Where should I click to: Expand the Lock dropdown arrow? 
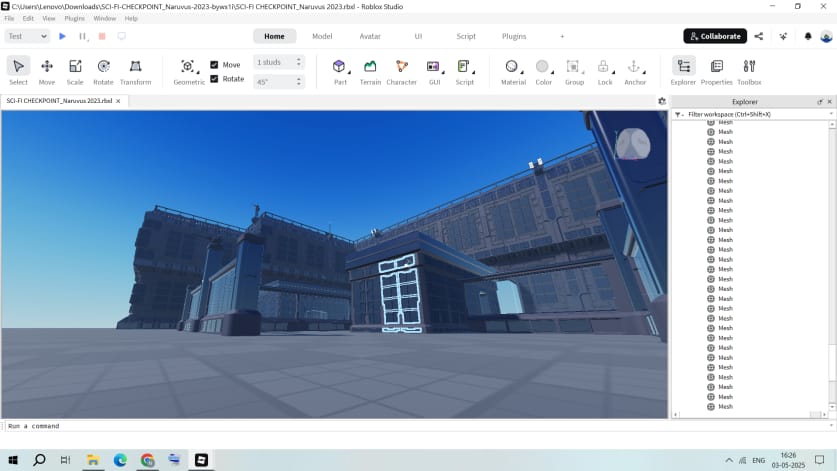tap(613, 72)
